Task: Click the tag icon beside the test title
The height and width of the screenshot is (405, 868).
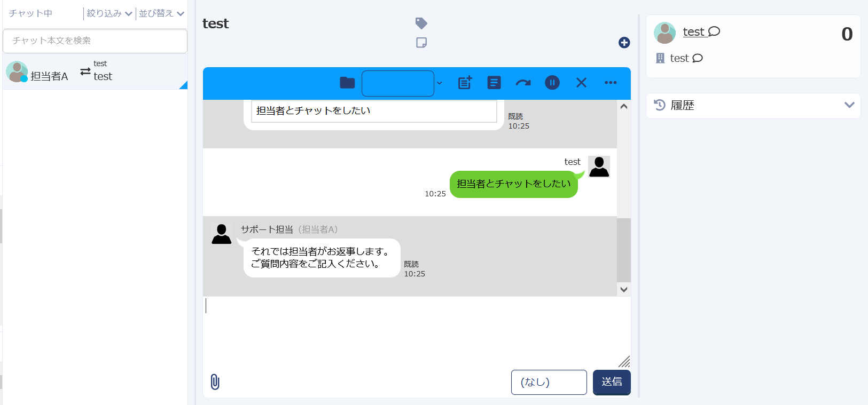Action: (421, 23)
